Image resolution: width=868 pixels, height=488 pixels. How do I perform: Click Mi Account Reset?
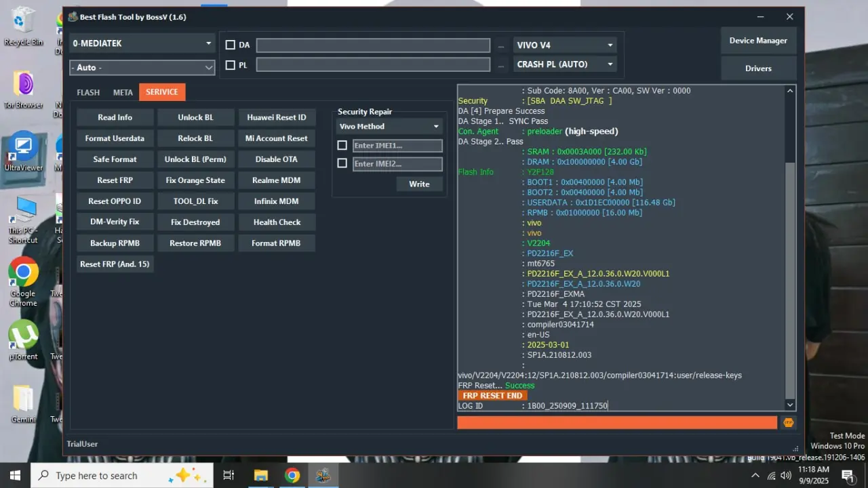tap(277, 138)
